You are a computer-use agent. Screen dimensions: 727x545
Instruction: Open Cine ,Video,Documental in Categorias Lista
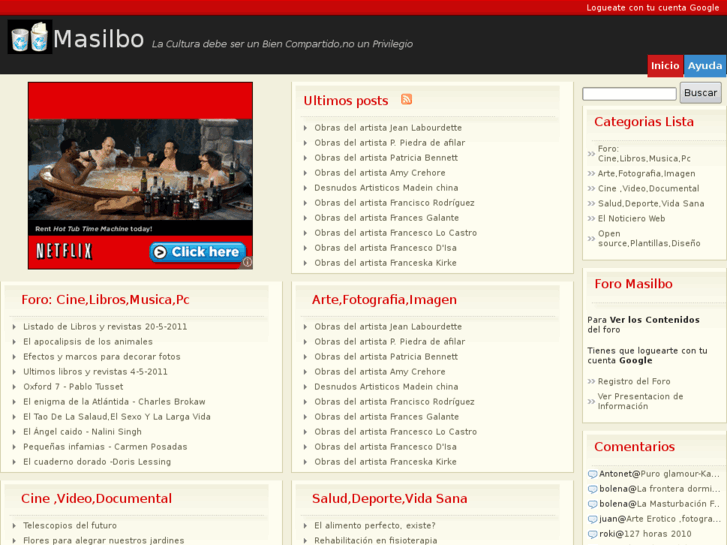coord(648,188)
